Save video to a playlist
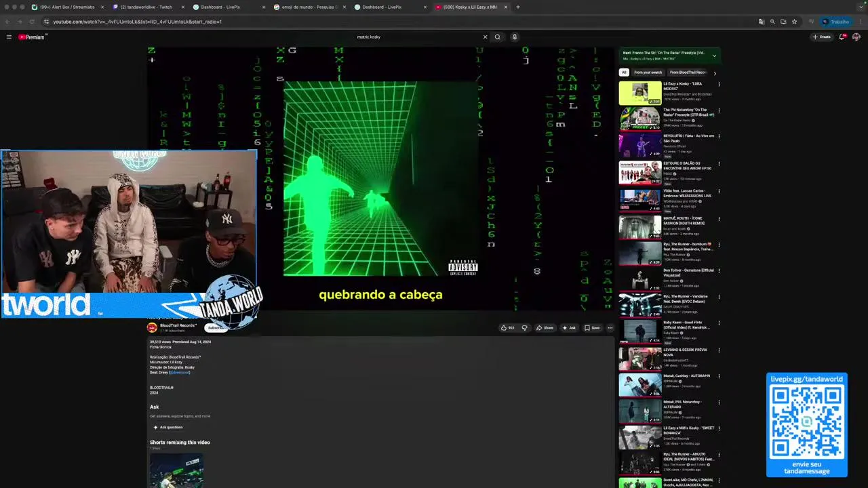 point(592,328)
